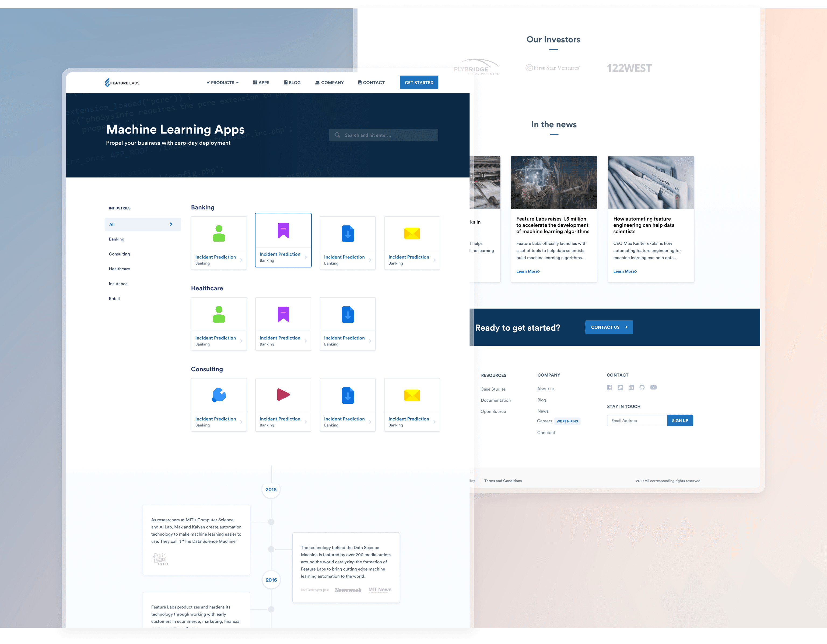
Task: Click chevron on highlighted Banking Incident Prediction card
Action: pos(306,257)
